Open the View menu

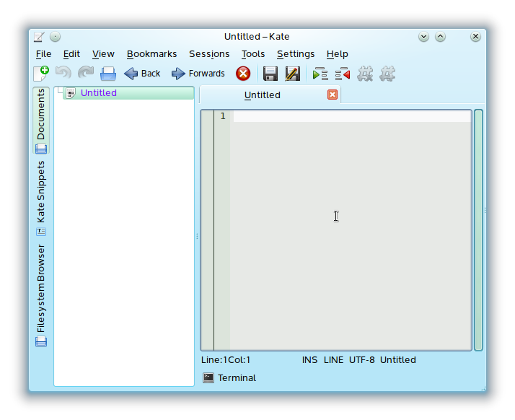[103, 54]
